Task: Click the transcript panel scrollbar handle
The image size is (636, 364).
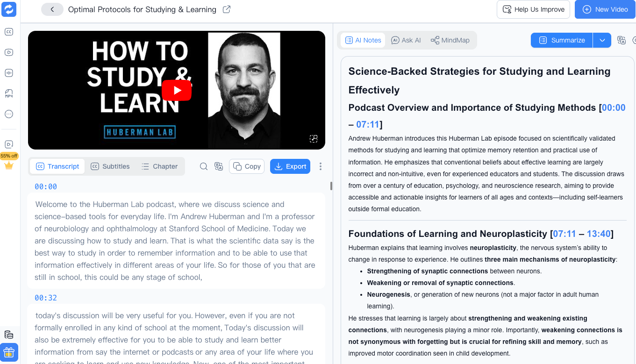Action: click(x=331, y=186)
